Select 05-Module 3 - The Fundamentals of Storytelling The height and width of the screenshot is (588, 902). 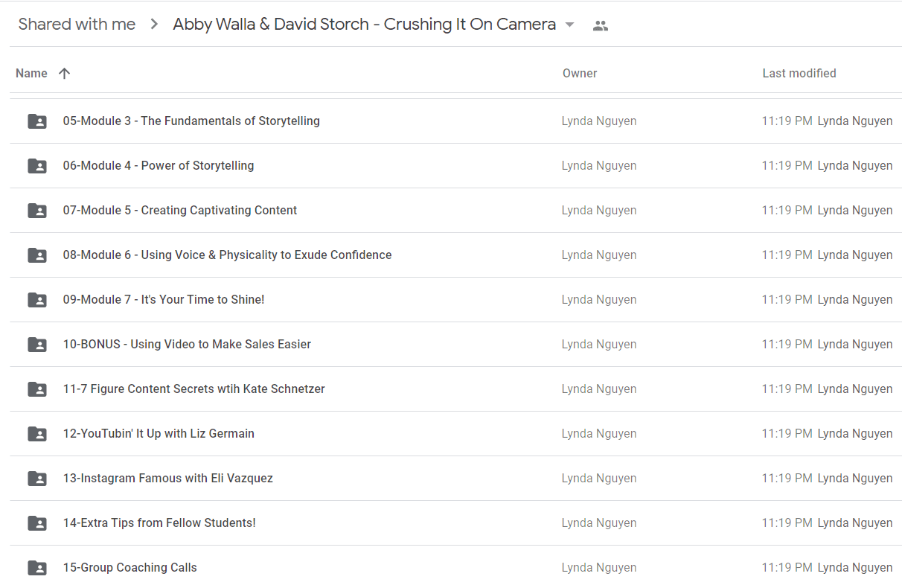tap(191, 121)
